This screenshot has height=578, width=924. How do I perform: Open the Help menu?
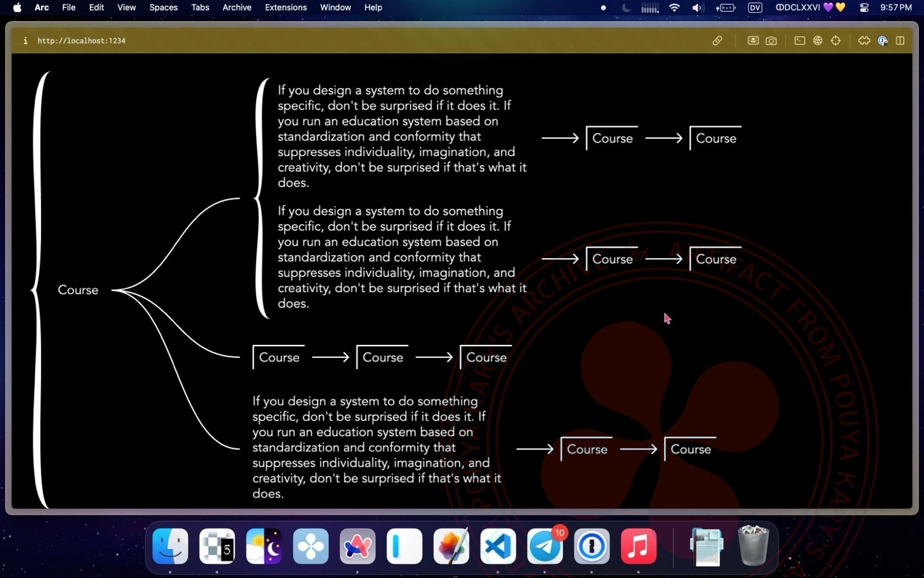[373, 7]
